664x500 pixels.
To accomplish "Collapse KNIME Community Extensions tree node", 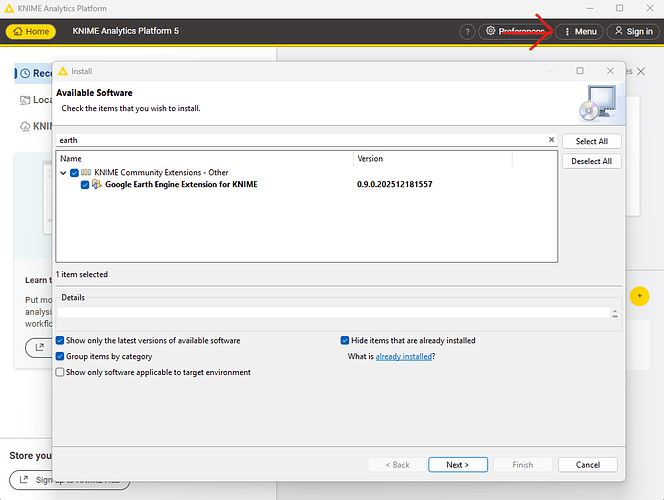I will tap(64, 173).
